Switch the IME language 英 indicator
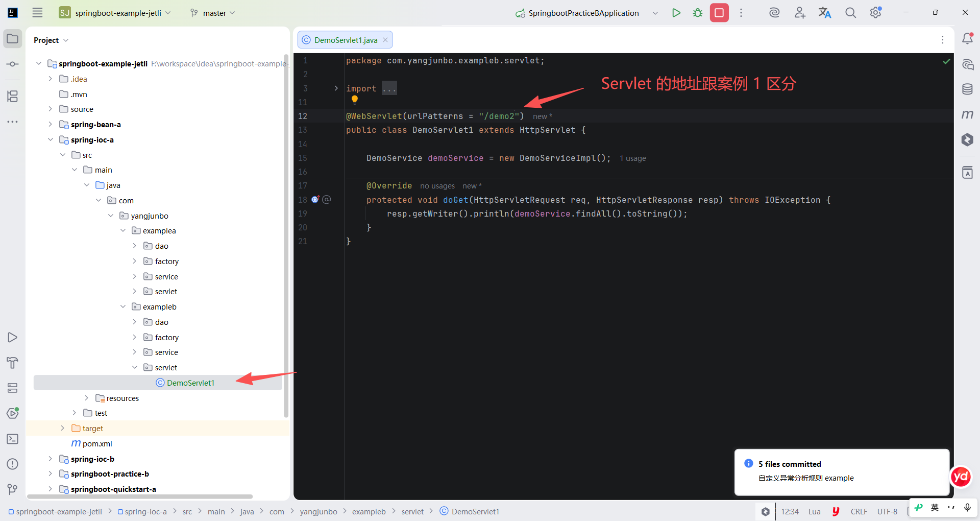This screenshot has height=521, width=980. click(x=935, y=507)
